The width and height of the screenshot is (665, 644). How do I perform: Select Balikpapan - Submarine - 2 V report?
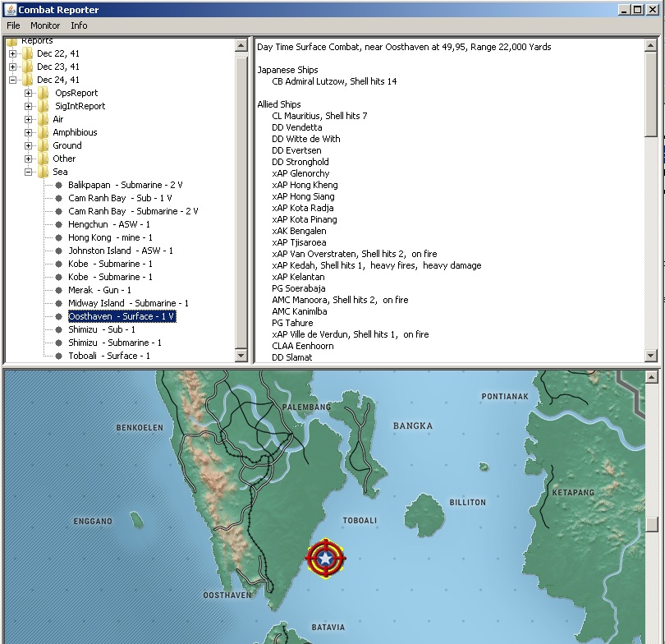pyautogui.click(x=126, y=185)
